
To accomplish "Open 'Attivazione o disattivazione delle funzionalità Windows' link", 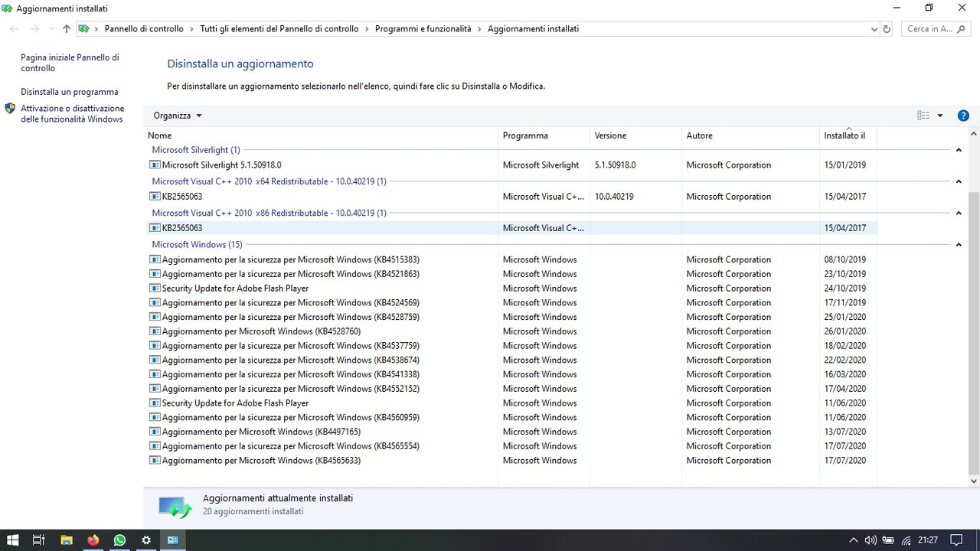I will [x=72, y=114].
